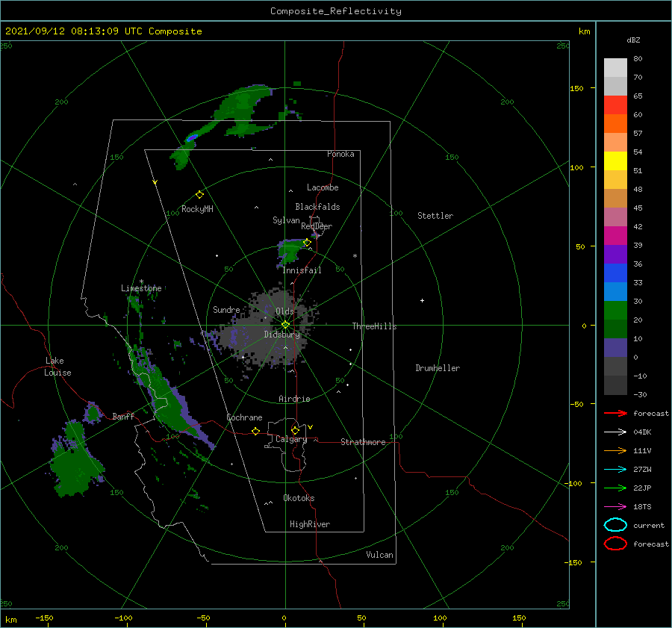Click the 150 tick on right km axis
Screen dimensions: 672x628
[577, 88]
